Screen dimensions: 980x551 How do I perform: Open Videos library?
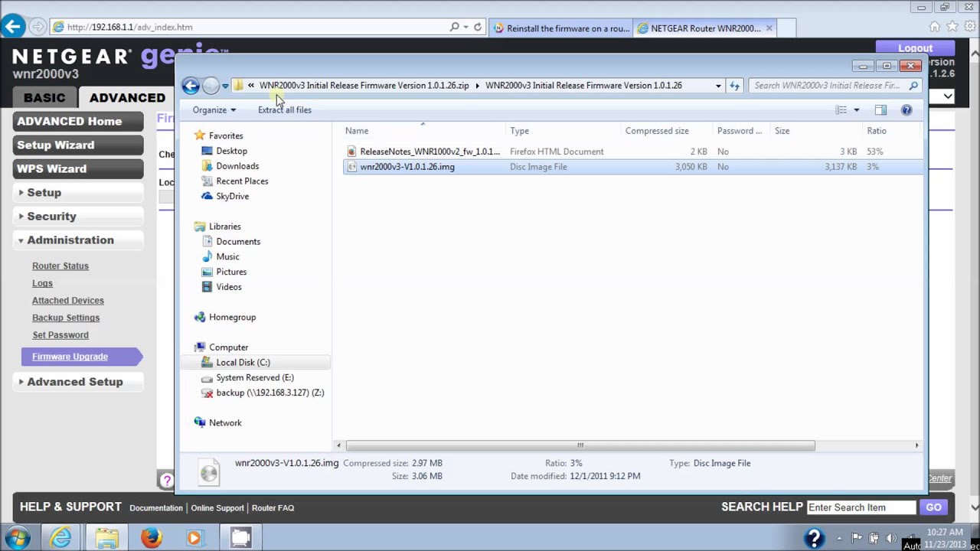click(x=229, y=287)
